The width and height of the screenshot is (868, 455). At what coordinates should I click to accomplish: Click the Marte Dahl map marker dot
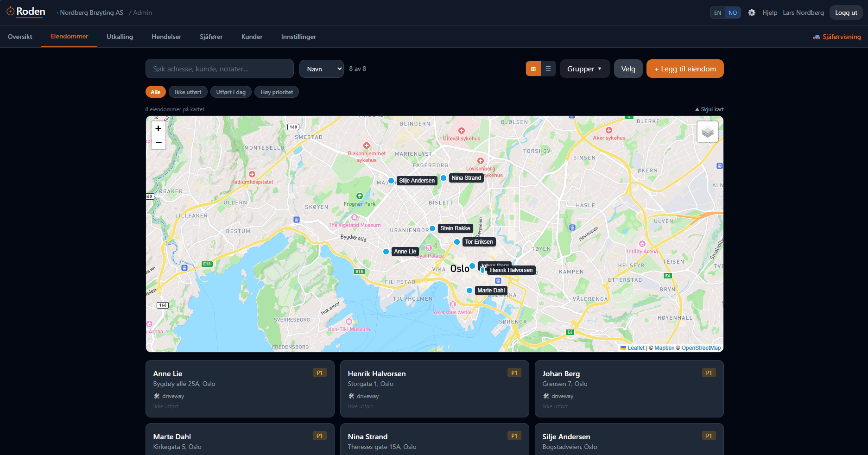coord(469,291)
